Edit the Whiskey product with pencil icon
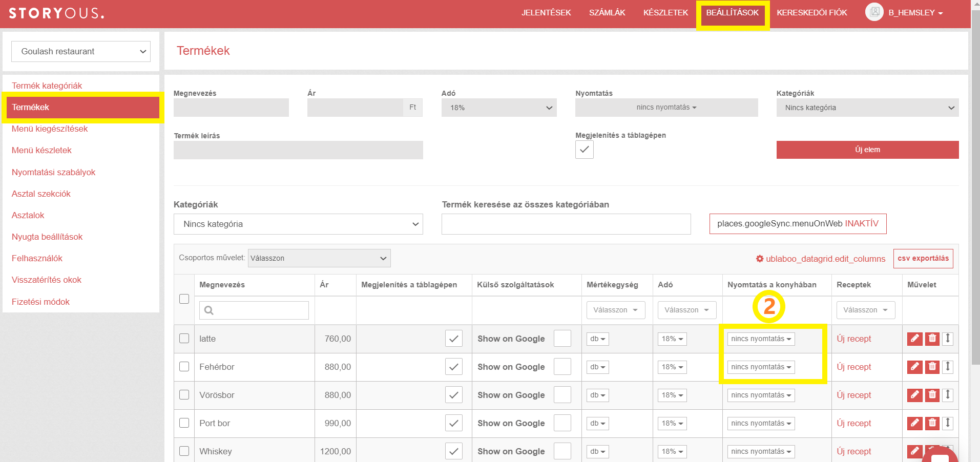980x462 pixels. 914,451
